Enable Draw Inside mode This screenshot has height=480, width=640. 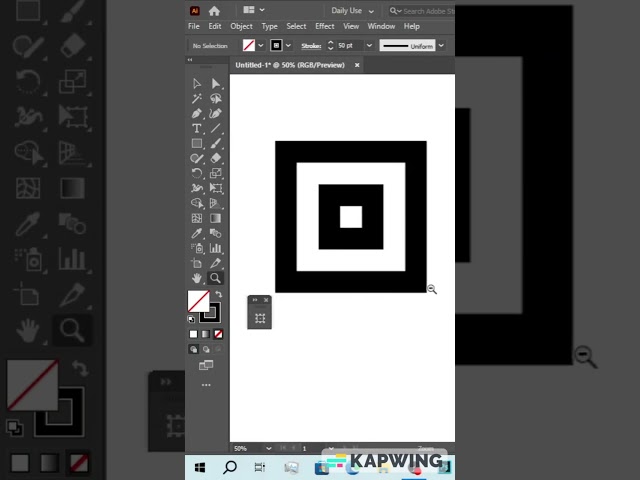click(218, 349)
